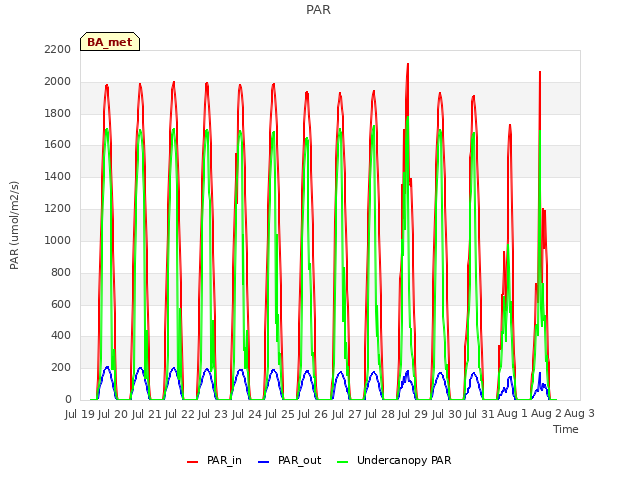The height and width of the screenshot is (480, 640).
Task: Toggle the PAR_in legend entry
Action: pyautogui.click(x=214, y=460)
